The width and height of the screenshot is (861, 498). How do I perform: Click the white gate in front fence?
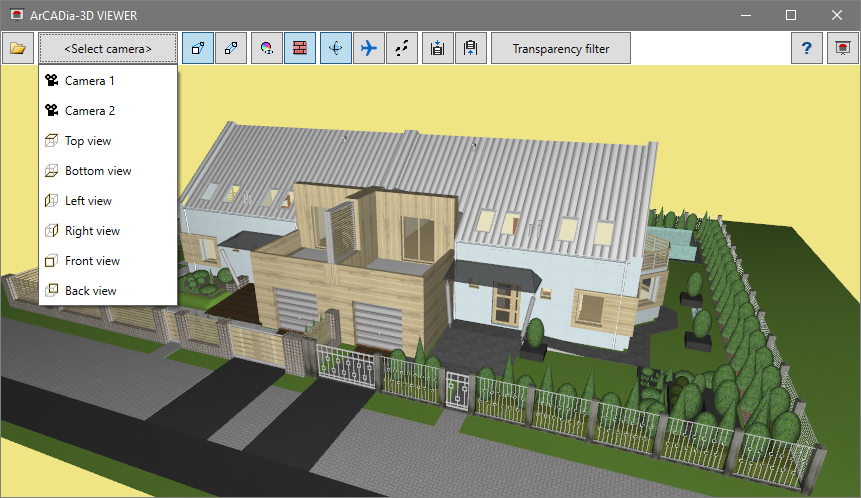[457, 390]
